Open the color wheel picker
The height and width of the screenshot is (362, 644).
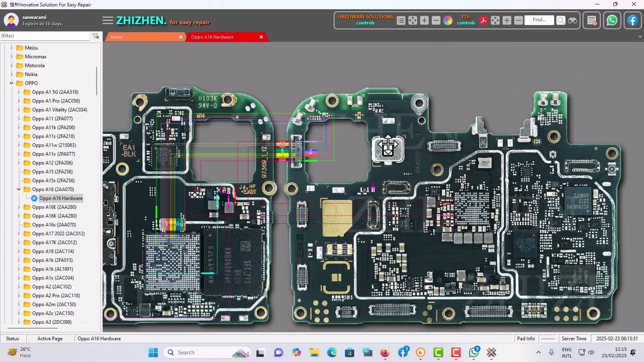[448, 21]
